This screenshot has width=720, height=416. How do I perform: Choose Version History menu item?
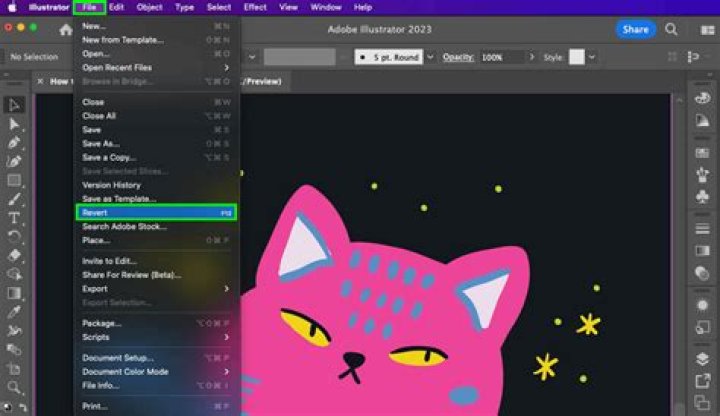(156, 185)
